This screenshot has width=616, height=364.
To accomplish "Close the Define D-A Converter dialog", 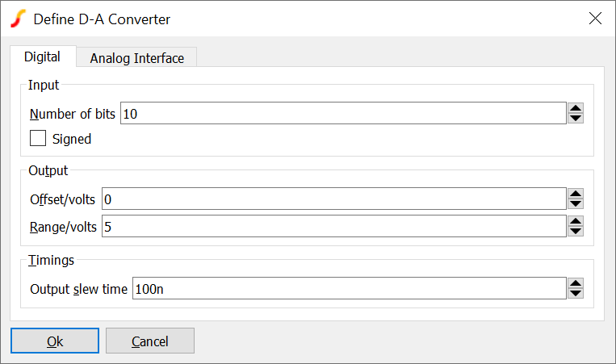I will tap(595, 19).
